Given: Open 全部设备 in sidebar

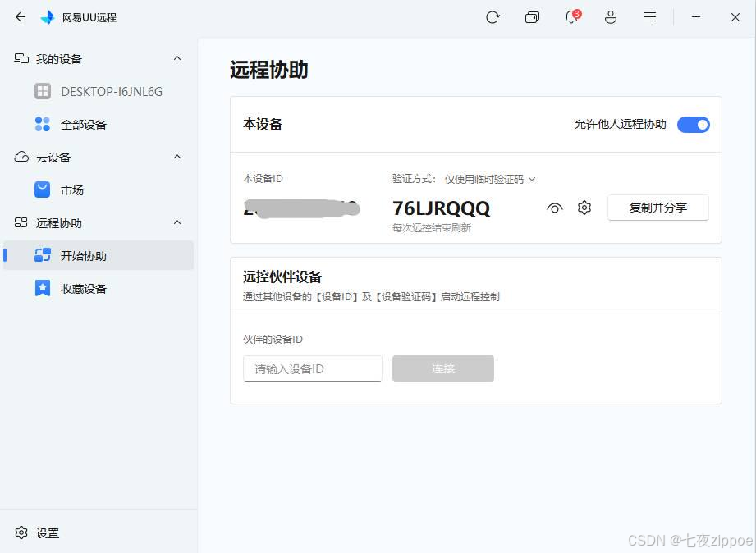Looking at the screenshot, I should point(99,125).
